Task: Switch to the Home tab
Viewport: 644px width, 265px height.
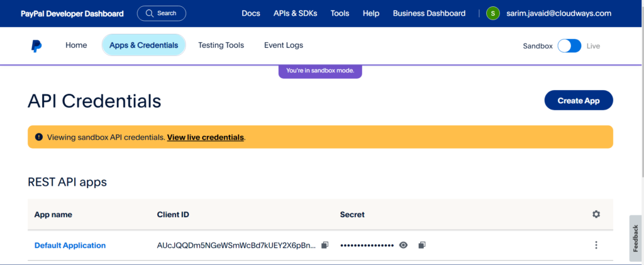Action: coord(76,45)
